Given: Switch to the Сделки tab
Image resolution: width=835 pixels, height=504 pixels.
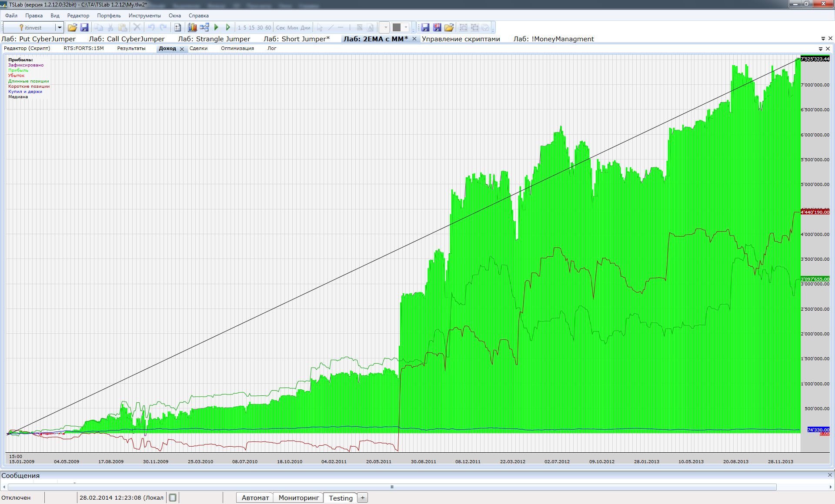Looking at the screenshot, I should [198, 48].
